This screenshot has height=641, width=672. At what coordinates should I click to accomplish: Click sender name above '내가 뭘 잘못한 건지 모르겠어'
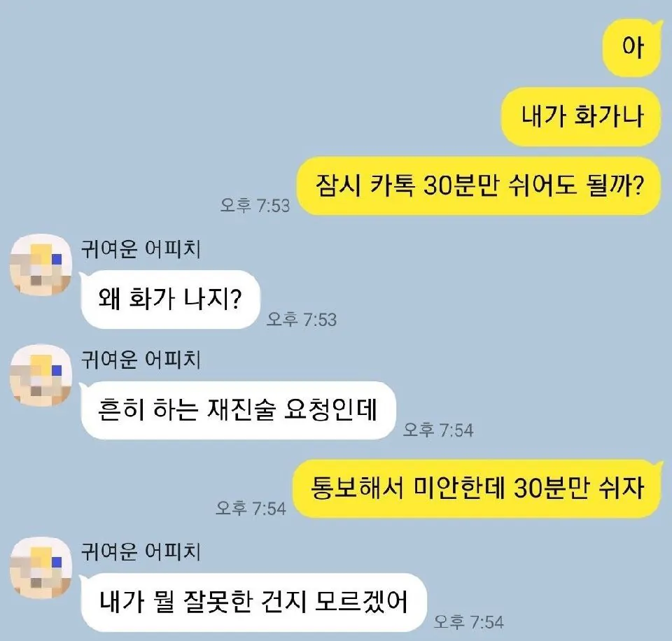click(141, 551)
